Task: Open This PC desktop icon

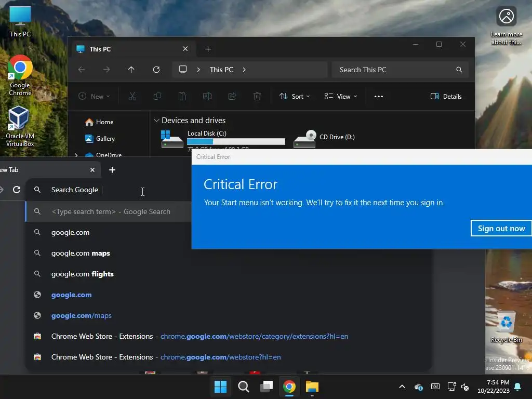Action: click(20, 21)
